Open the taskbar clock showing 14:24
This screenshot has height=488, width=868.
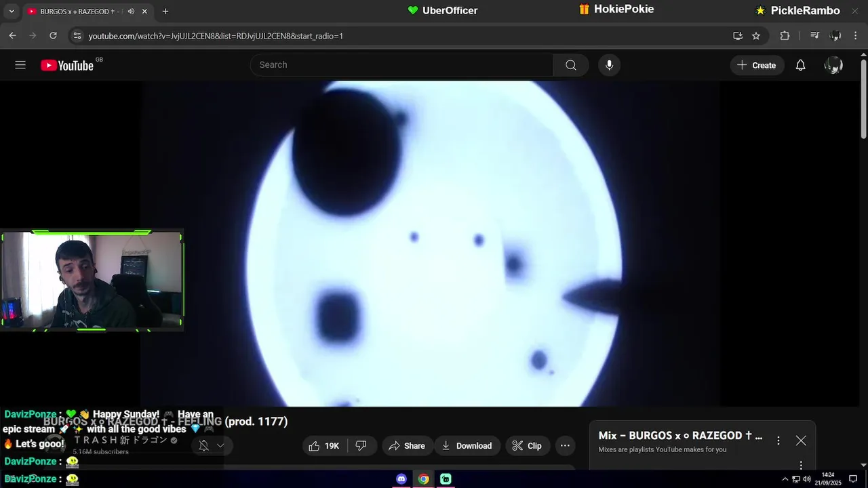coord(828,479)
